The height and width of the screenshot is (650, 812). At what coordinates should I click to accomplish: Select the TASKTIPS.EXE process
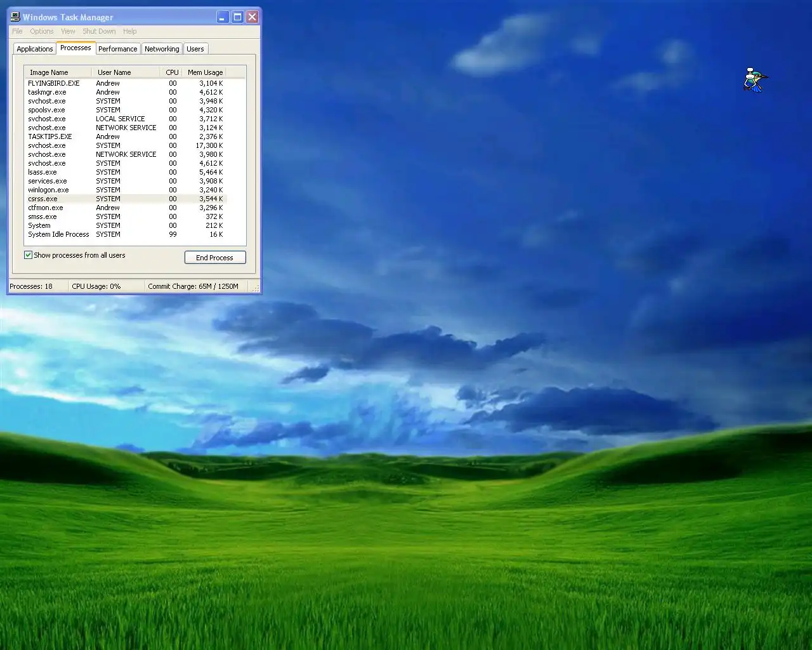click(126, 136)
